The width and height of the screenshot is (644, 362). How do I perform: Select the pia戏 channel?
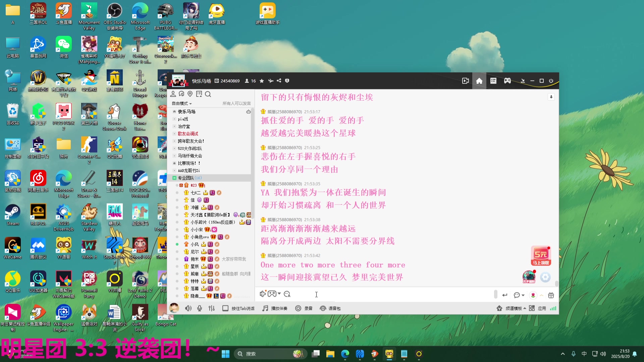[x=183, y=119]
